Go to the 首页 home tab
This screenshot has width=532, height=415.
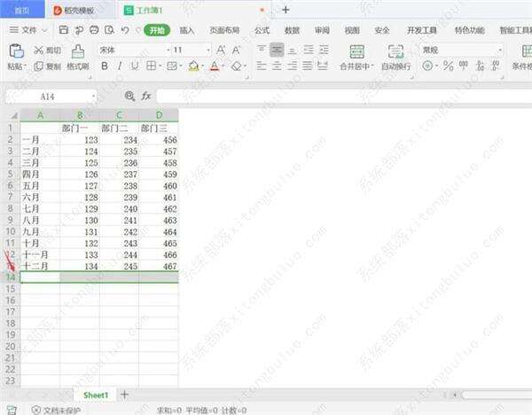(22, 10)
